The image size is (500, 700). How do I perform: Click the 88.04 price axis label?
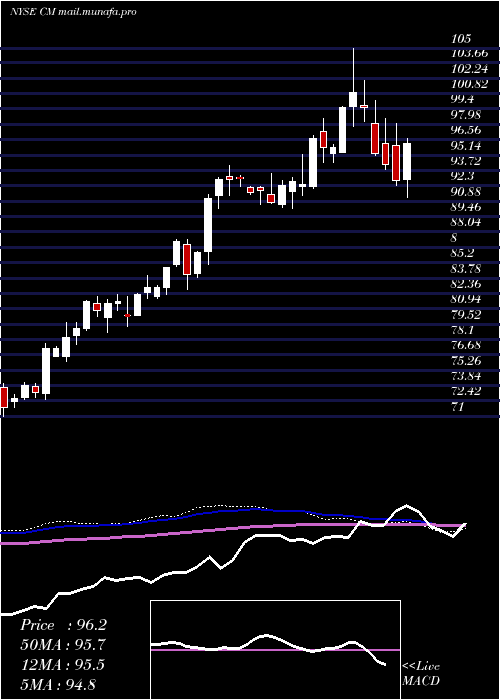point(467,222)
